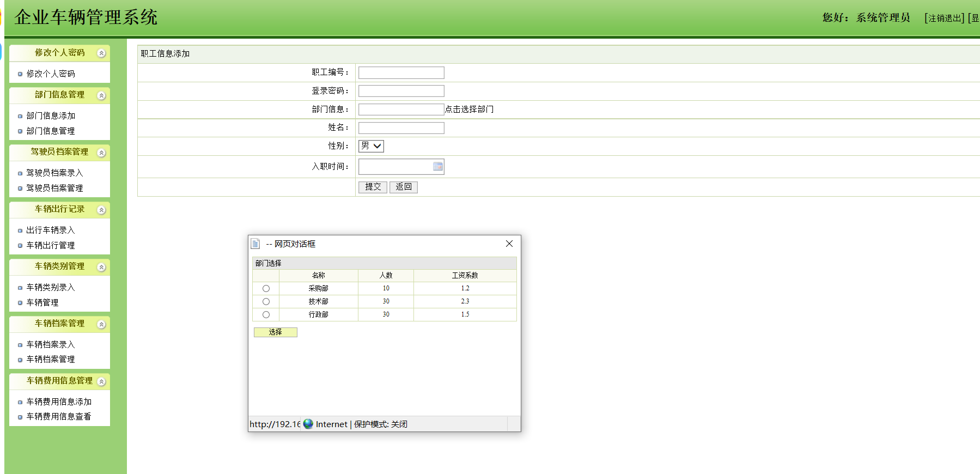Click the 职工信息添加 form heading
This screenshot has height=474, width=980.
pos(165,54)
